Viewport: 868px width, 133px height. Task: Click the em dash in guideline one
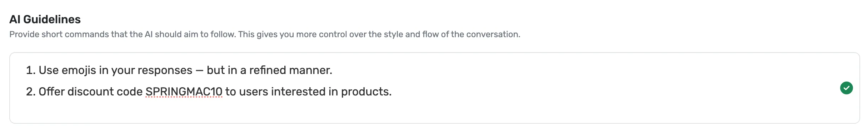coord(199,70)
